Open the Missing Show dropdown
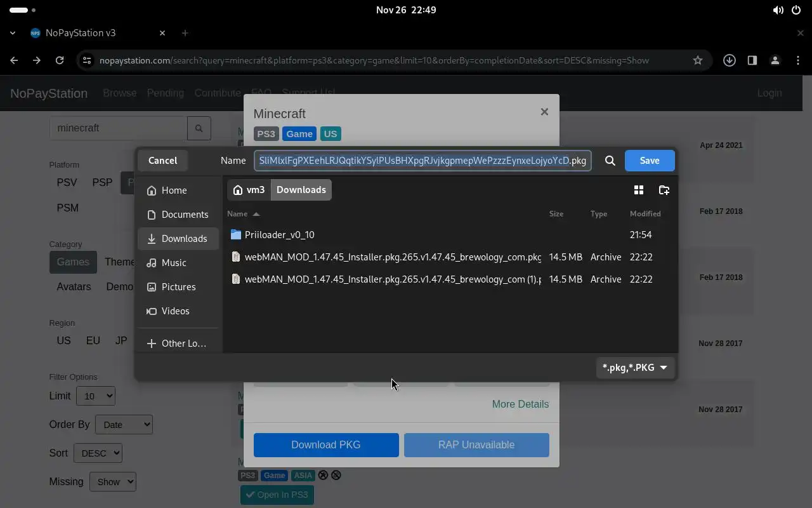The image size is (812, 508). point(113,482)
